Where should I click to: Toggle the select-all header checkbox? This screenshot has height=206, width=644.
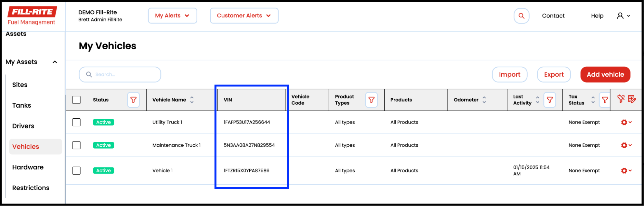tap(76, 100)
